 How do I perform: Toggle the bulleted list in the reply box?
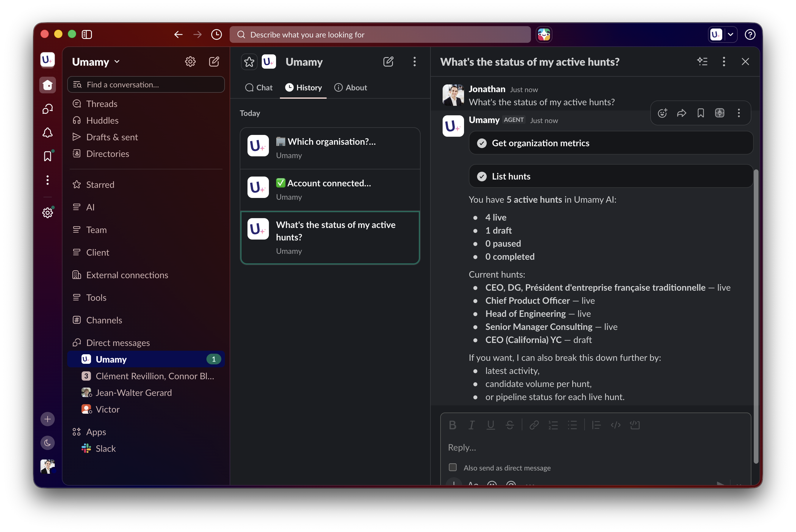pyautogui.click(x=572, y=425)
